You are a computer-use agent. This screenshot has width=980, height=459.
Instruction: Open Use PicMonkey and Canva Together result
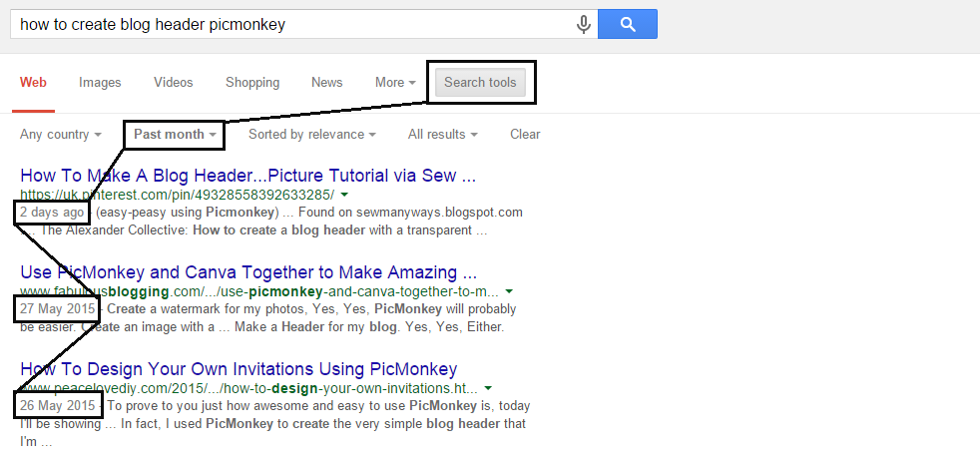(248, 272)
